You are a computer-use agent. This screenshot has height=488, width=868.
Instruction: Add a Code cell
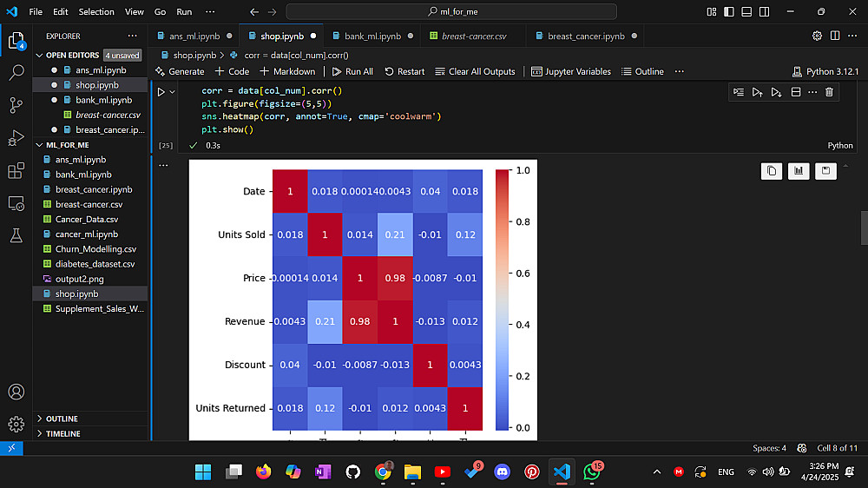tap(232, 71)
